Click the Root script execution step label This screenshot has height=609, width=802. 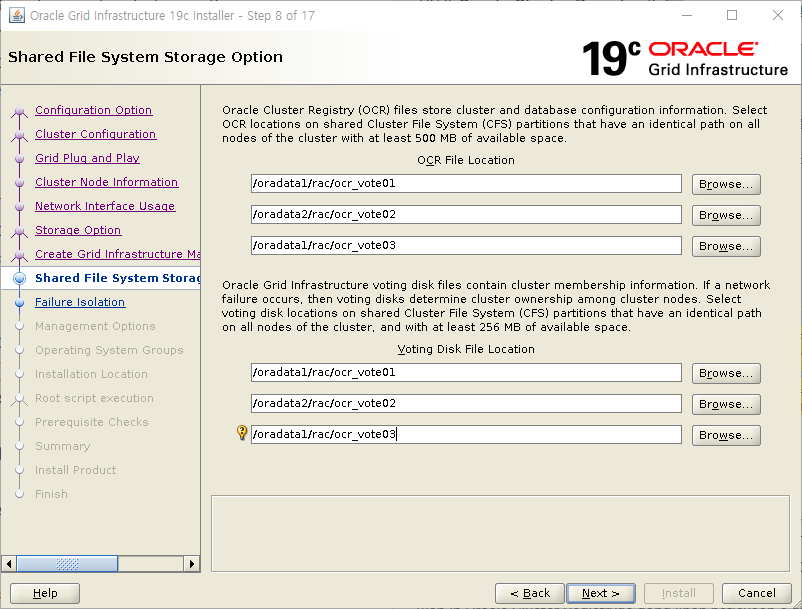(94, 398)
